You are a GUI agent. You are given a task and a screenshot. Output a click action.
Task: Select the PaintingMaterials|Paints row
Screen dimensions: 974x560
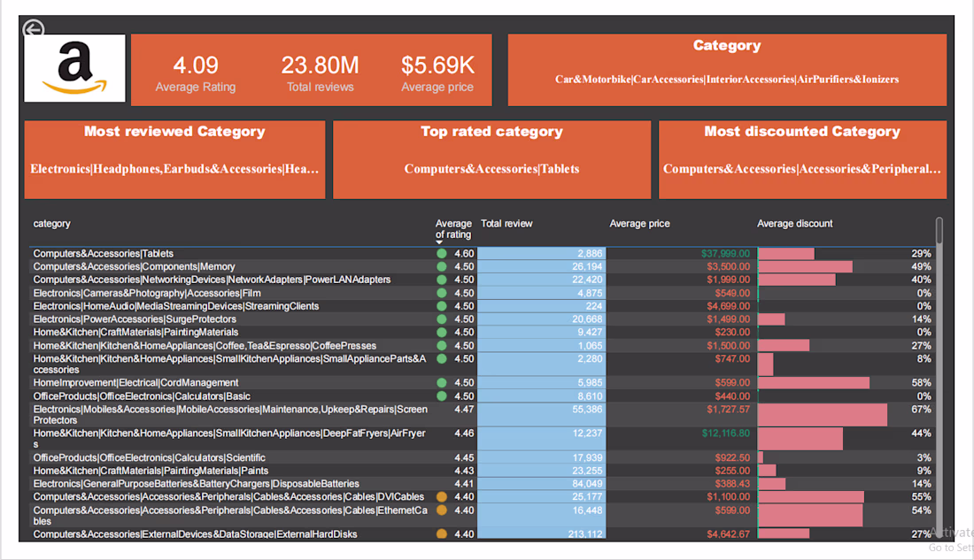point(482,471)
